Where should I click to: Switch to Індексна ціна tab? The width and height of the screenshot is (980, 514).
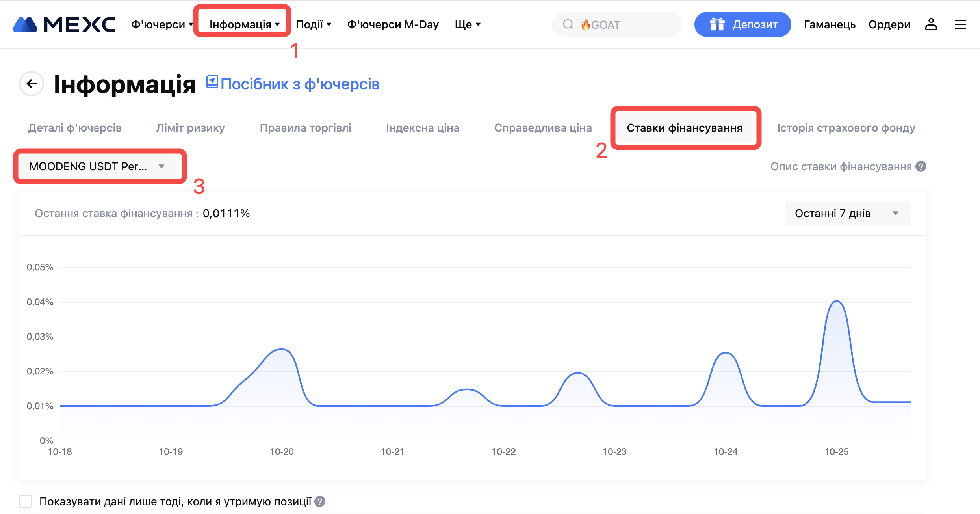click(423, 128)
